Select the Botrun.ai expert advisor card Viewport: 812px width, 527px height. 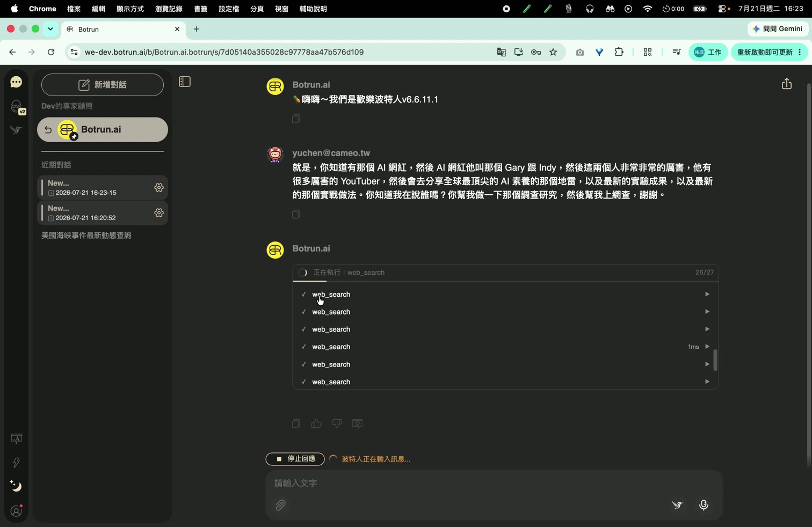tap(103, 130)
